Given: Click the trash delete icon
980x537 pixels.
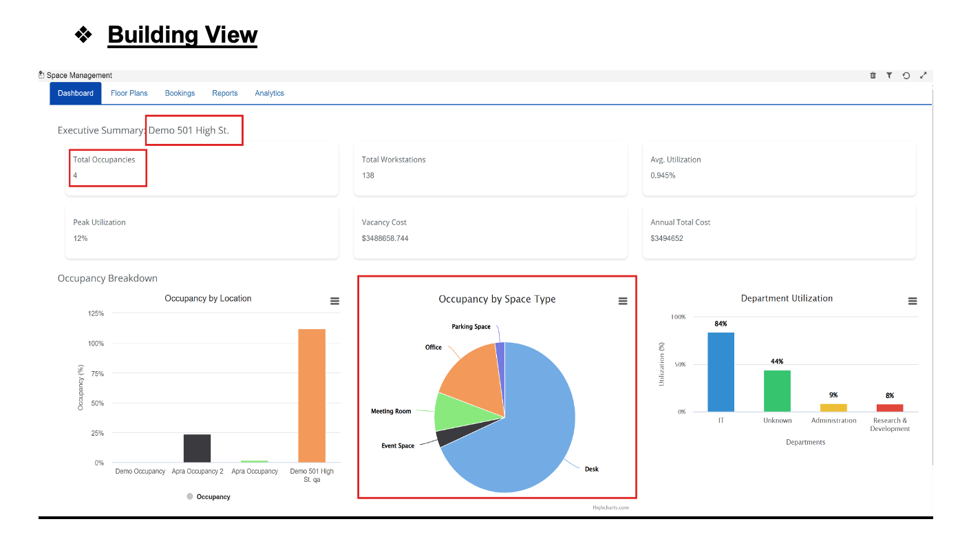Looking at the screenshot, I should pos(873,76).
